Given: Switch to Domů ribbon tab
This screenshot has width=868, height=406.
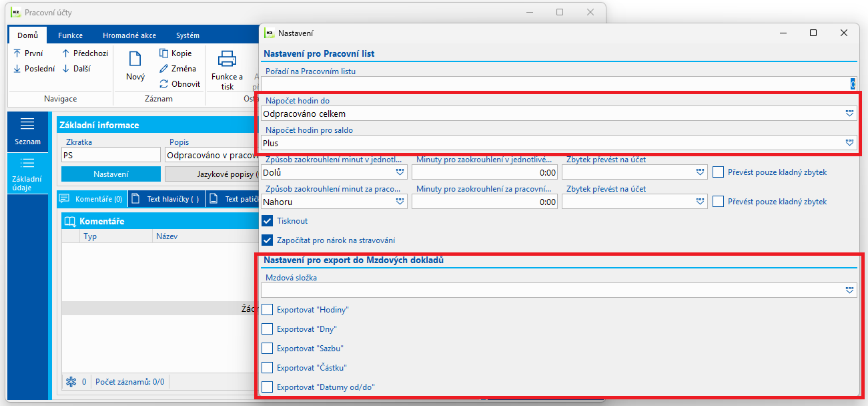Looking at the screenshot, I should coord(27,35).
